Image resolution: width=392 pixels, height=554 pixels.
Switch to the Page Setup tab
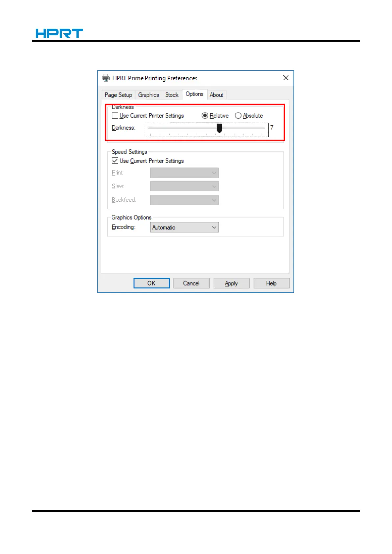[118, 95]
